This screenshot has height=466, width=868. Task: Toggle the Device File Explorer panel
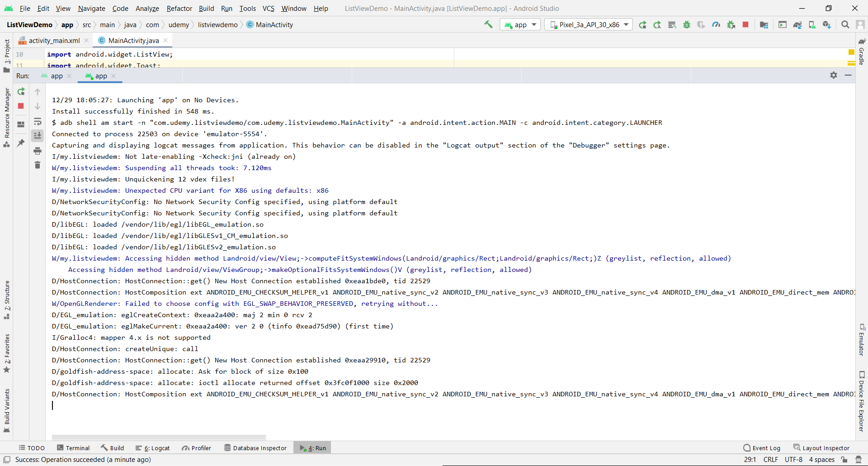tap(862, 401)
